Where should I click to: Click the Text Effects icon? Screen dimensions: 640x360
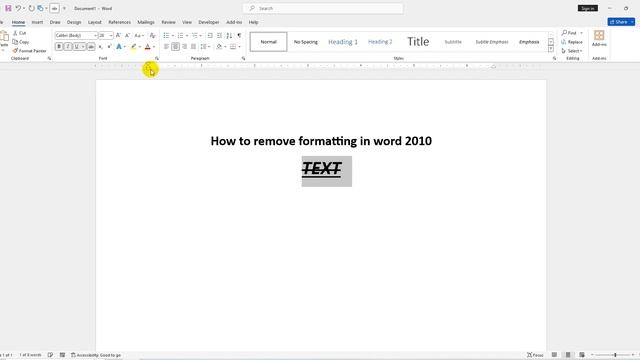coord(119,47)
